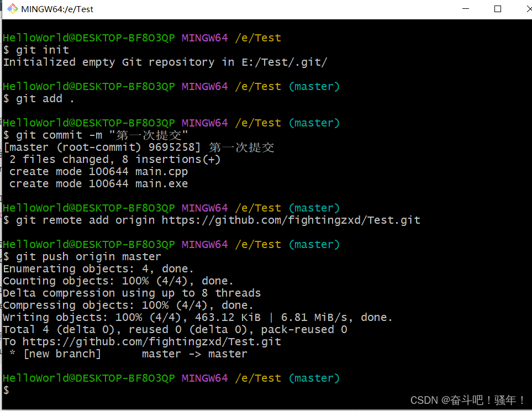This screenshot has height=411, width=532.
Task: Click the '$ git push origin master' line
Action: click(82, 256)
